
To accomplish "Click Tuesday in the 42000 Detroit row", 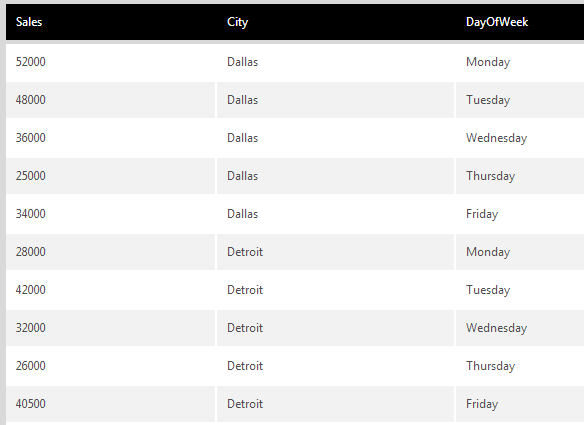I will pos(488,290).
